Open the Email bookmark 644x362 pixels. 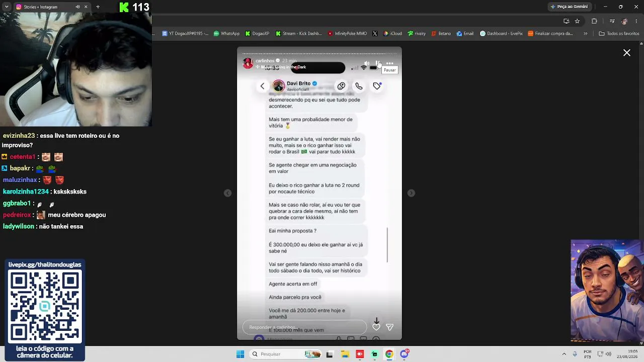[x=465, y=34]
